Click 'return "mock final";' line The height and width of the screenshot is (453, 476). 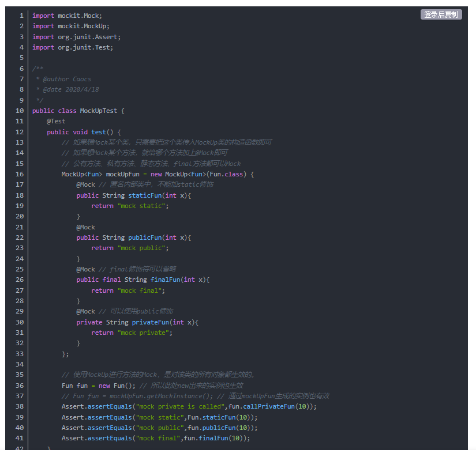128,291
